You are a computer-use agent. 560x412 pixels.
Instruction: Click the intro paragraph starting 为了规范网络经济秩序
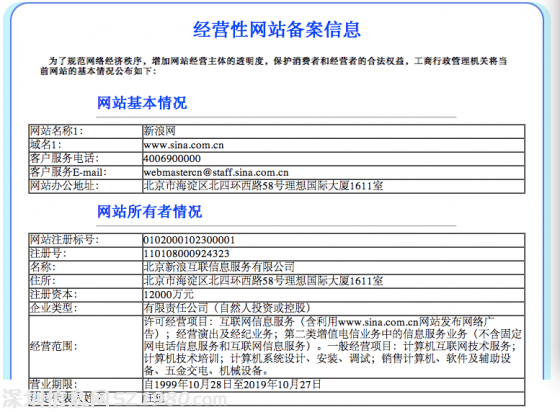(x=273, y=66)
